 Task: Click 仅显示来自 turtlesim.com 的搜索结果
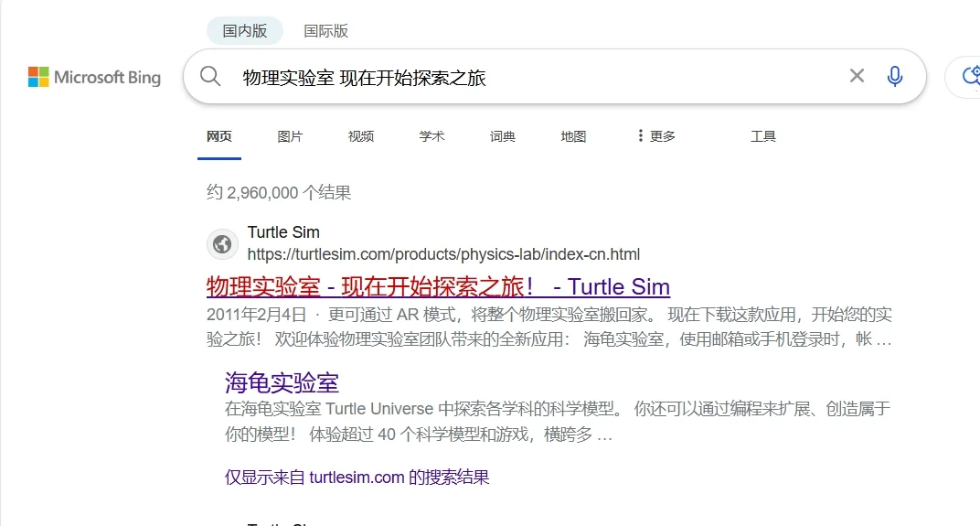[357, 478]
